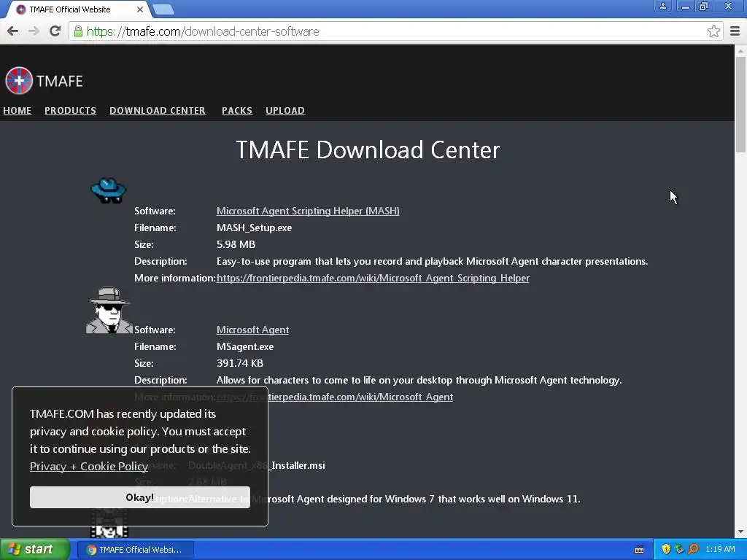The height and width of the screenshot is (560, 747).
Task: Click the MSagent.exe filename text
Action: [245, 346]
